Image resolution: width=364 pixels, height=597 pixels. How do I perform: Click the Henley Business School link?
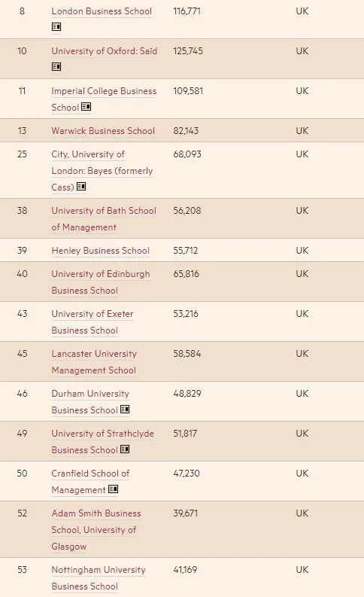(101, 251)
